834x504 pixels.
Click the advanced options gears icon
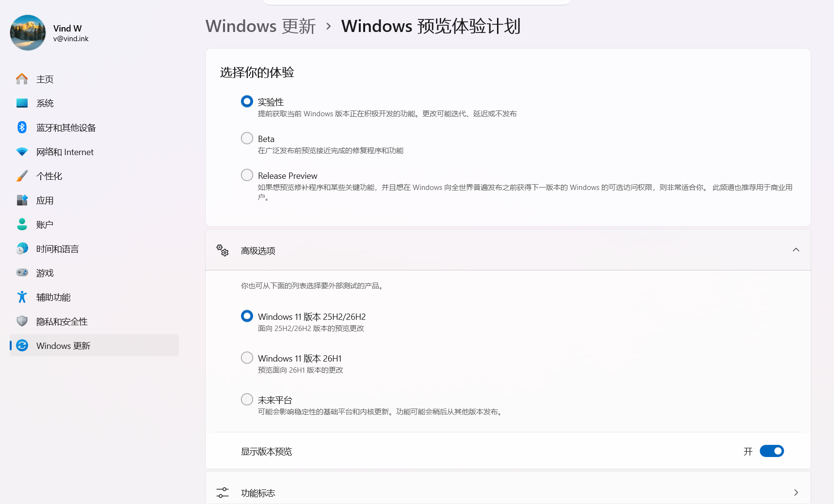223,251
